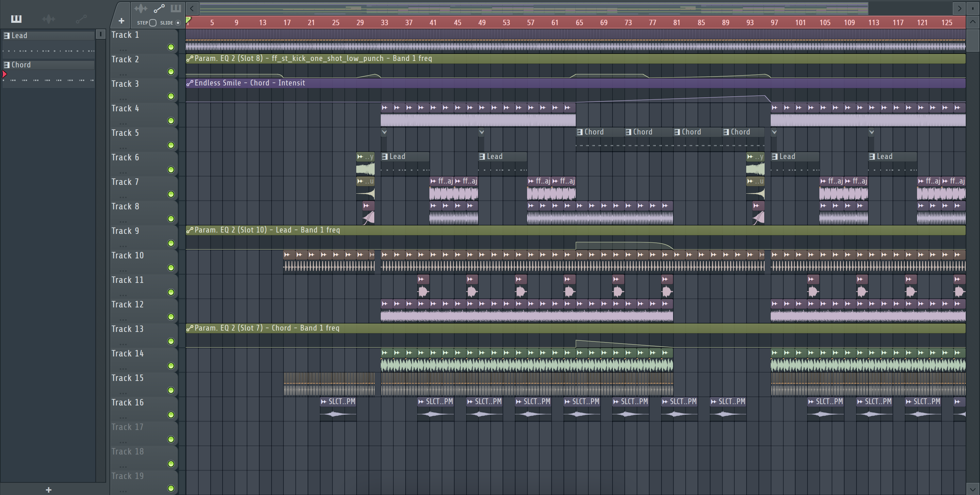Click bar 97 on the timeline ruler
Viewport: 980px width, 495px height.
(x=774, y=23)
